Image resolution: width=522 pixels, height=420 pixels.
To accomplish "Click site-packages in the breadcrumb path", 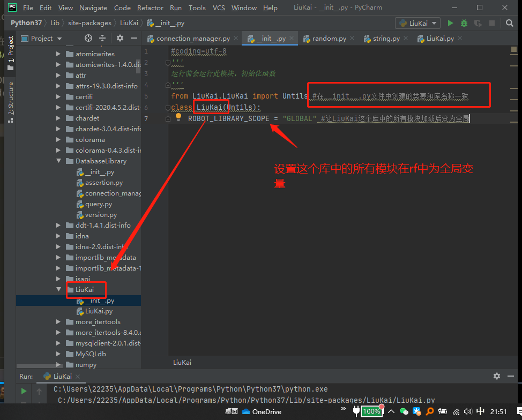I will (x=90, y=23).
